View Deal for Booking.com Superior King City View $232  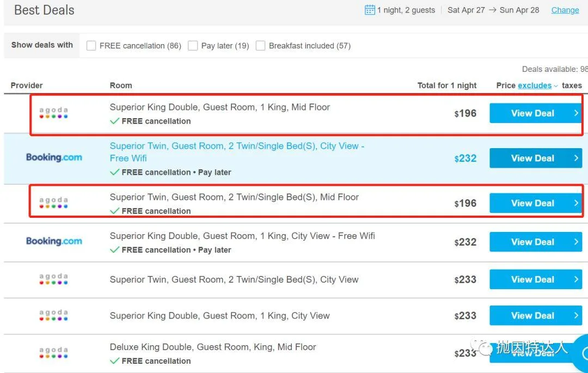point(532,242)
